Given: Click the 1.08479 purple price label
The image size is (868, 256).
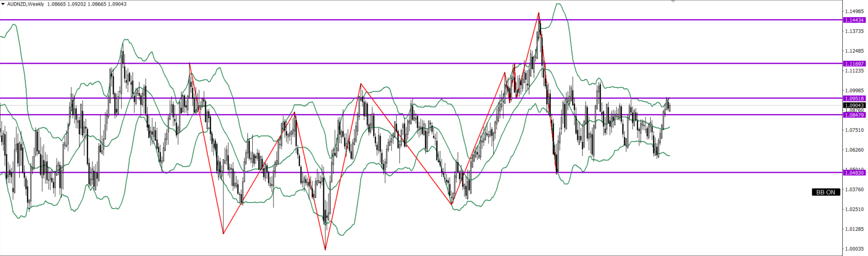Looking at the screenshot, I should [x=854, y=115].
